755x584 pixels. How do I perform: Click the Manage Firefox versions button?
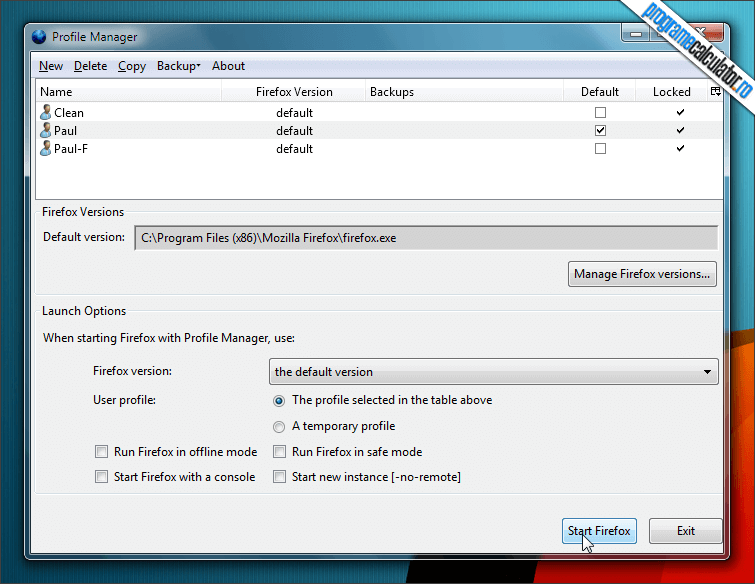[642, 274]
